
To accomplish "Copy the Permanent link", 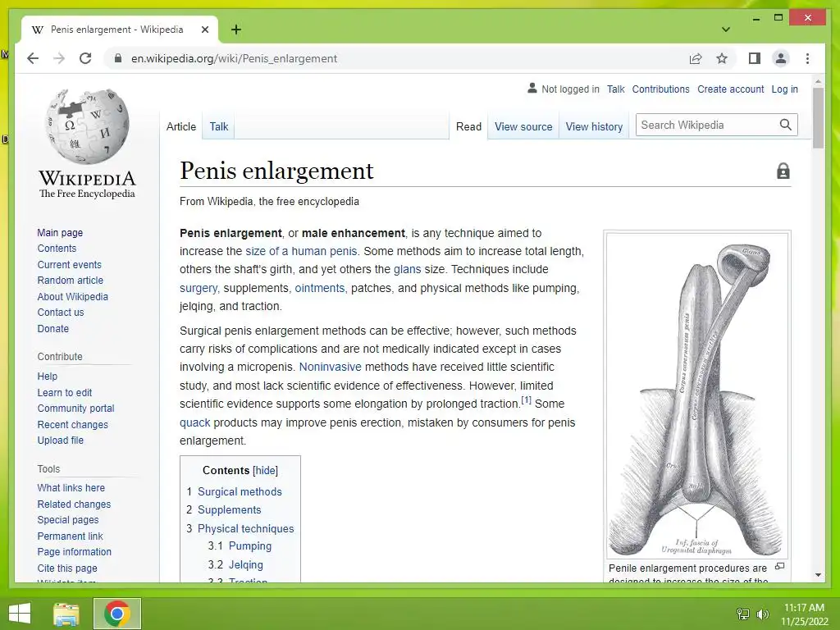I will pos(70,536).
